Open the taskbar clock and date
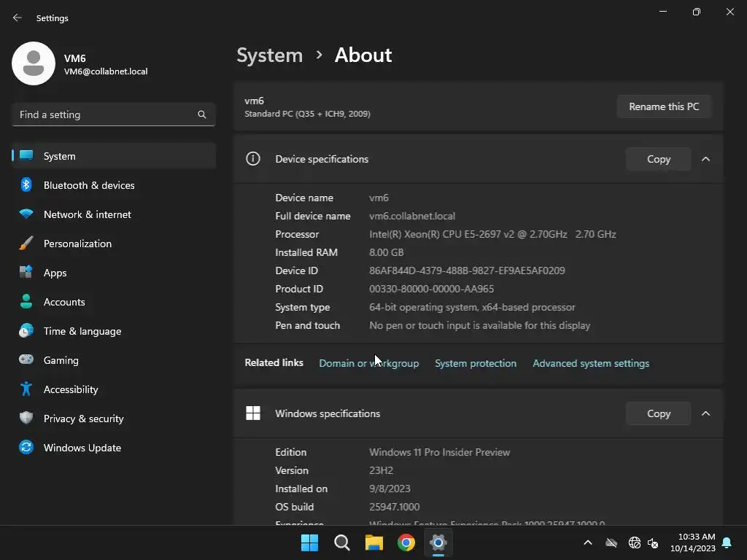Viewport: 747px width, 560px height. 693,542
